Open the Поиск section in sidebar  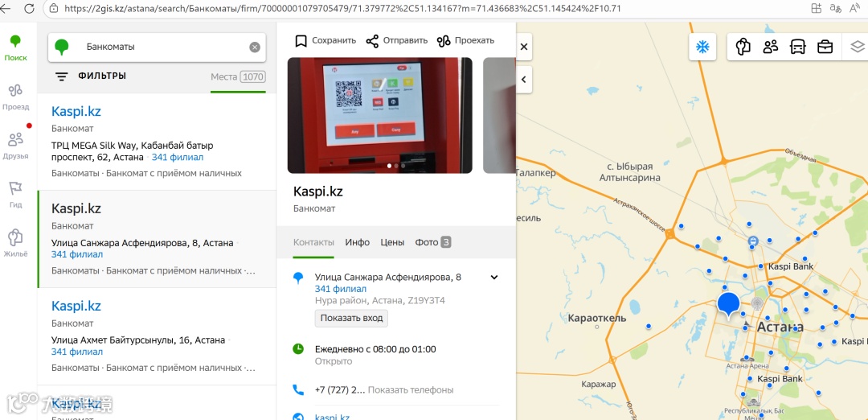click(x=15, y=48)
